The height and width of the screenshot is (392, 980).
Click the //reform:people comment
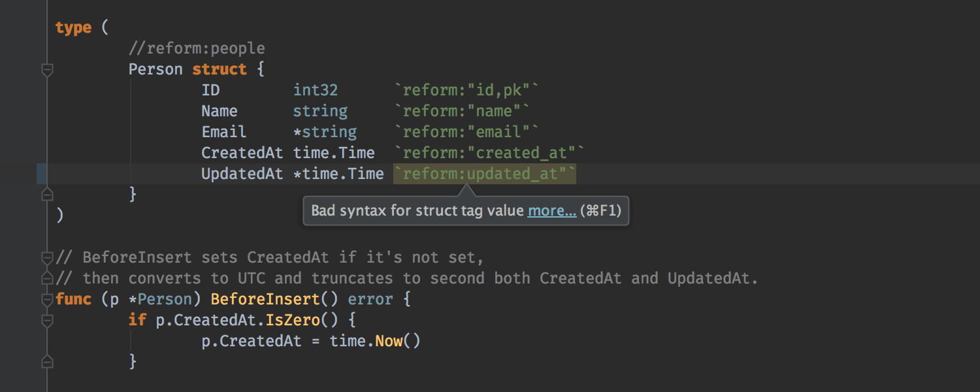click(x=197, y=48)
